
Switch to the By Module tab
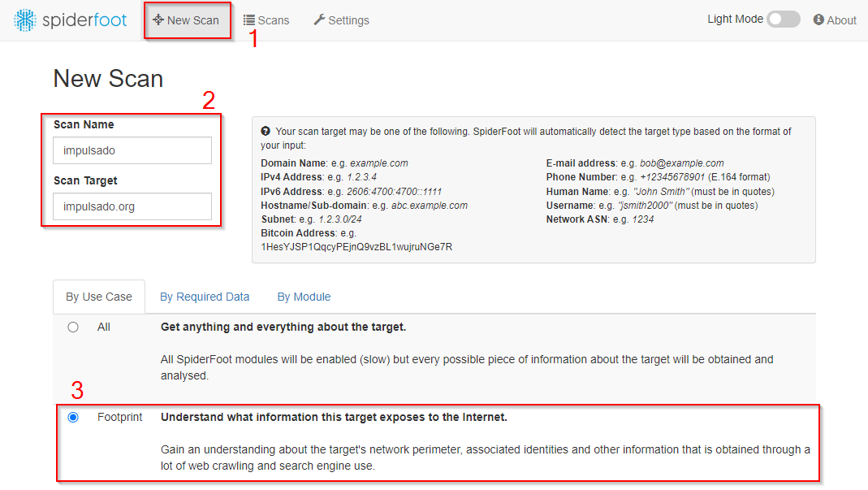click(x=304, y=297)
